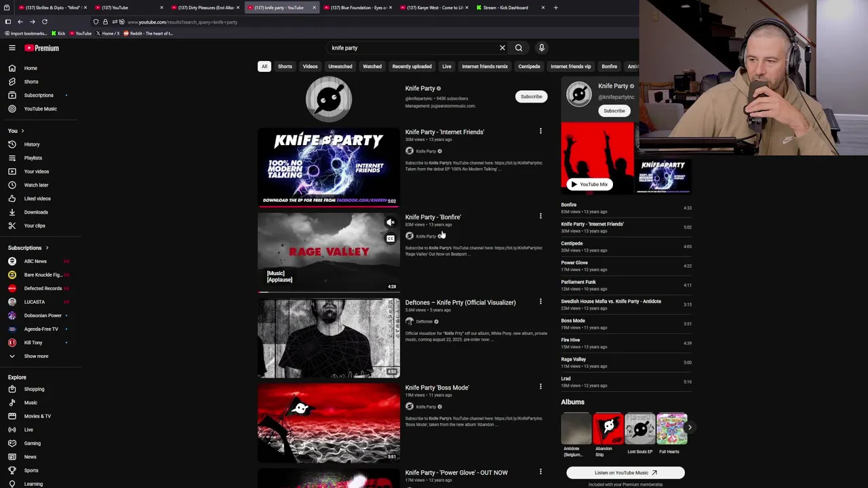Image resolution: width=868 pixels, height=488 pixels.
Task: Select the Watched filter chip
Action: tap(372, 66)
